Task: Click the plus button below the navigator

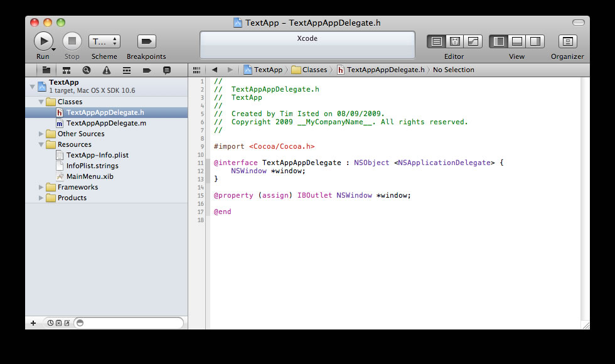Action: point(33,323)
